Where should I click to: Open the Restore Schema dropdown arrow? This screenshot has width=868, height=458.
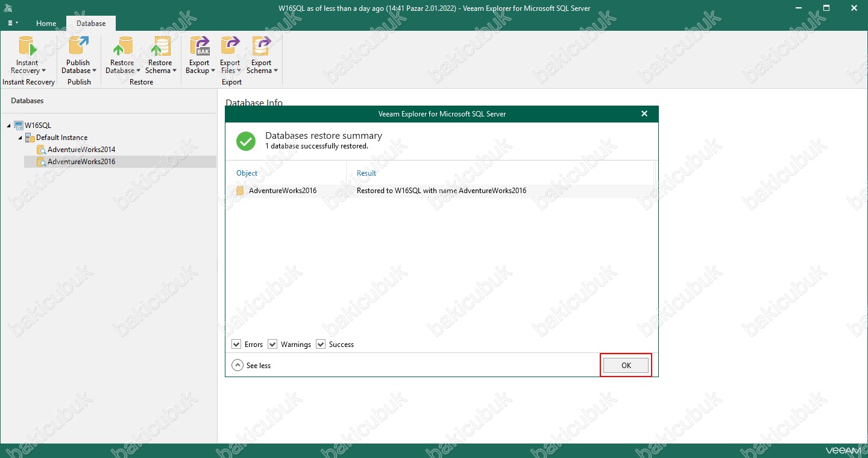[x=174, y=71]
